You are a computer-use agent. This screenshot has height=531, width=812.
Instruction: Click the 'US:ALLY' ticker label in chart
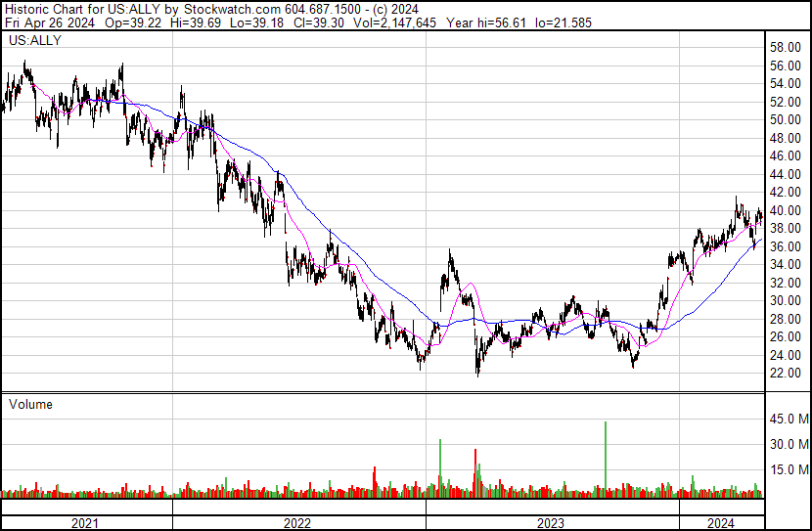(x=35, y=40)
